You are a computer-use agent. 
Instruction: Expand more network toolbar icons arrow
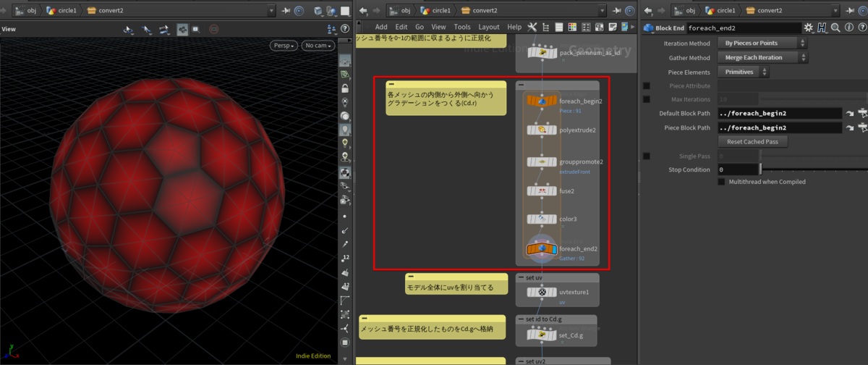634,27
